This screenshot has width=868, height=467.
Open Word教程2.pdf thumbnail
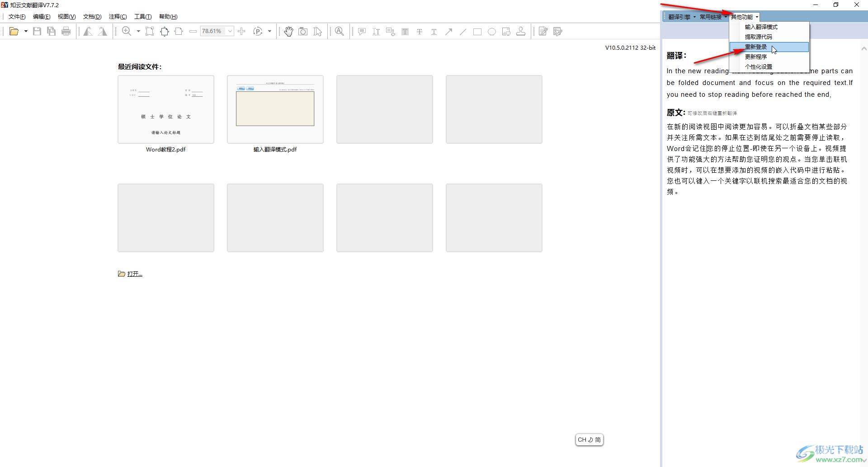pyautogui.click(x=166, y=109)
